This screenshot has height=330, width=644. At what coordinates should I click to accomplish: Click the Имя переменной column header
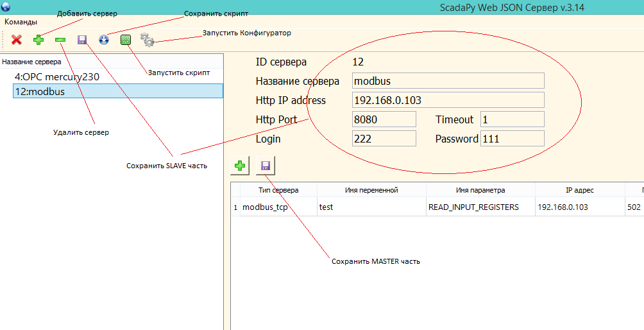371,190
